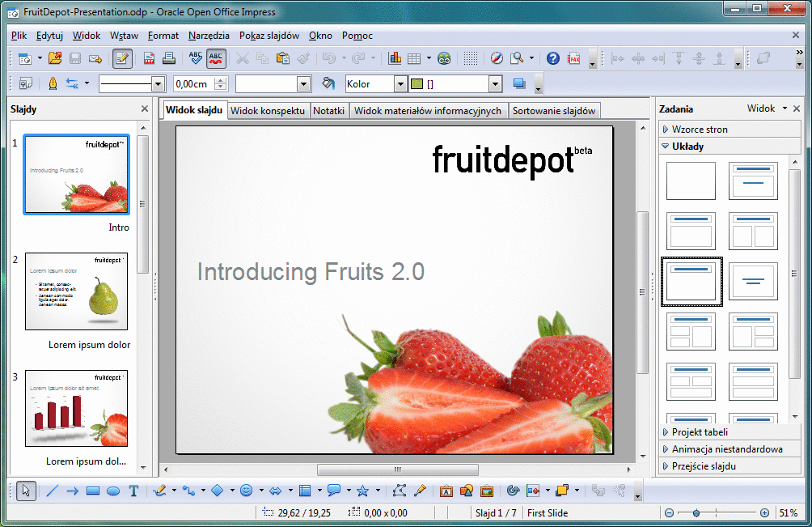The width and height of the screenshot is (812, 527).
Task: Open the line style dropdown
Action: (159, 84)
